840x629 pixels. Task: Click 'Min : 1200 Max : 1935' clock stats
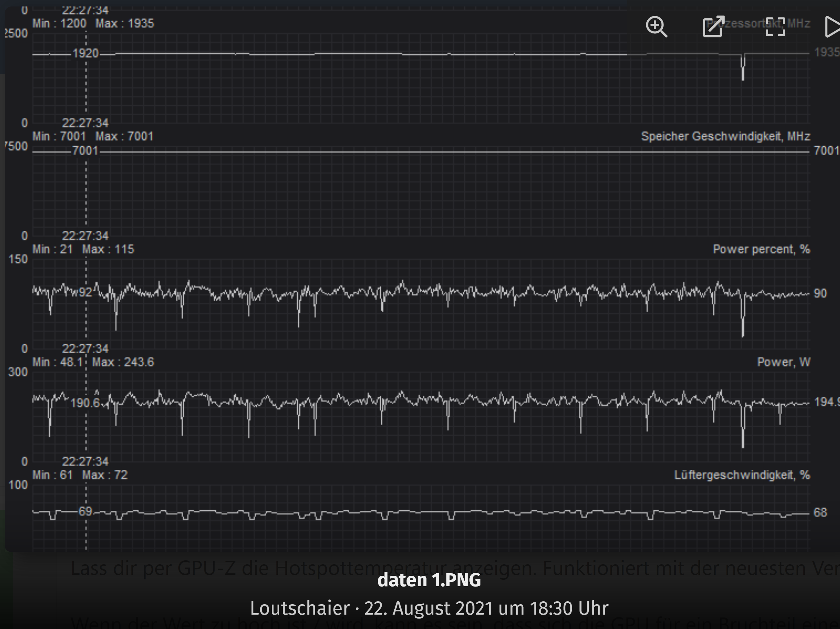click(93, 24)
